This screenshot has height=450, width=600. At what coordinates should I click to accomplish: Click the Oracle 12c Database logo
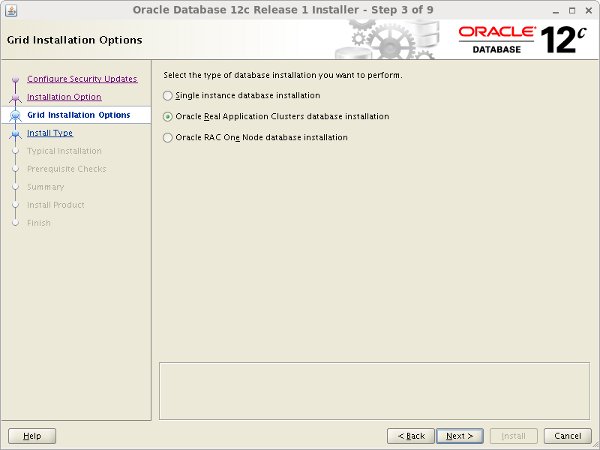[522, 39]
